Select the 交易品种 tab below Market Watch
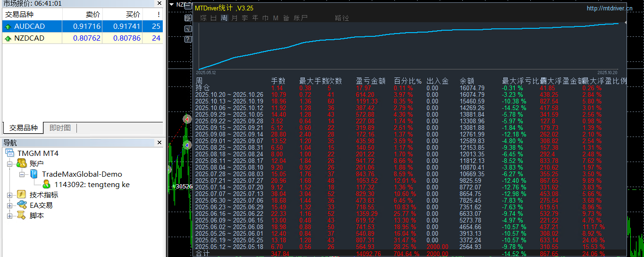Viewport: 644px width, 257px height. [23, 128]
